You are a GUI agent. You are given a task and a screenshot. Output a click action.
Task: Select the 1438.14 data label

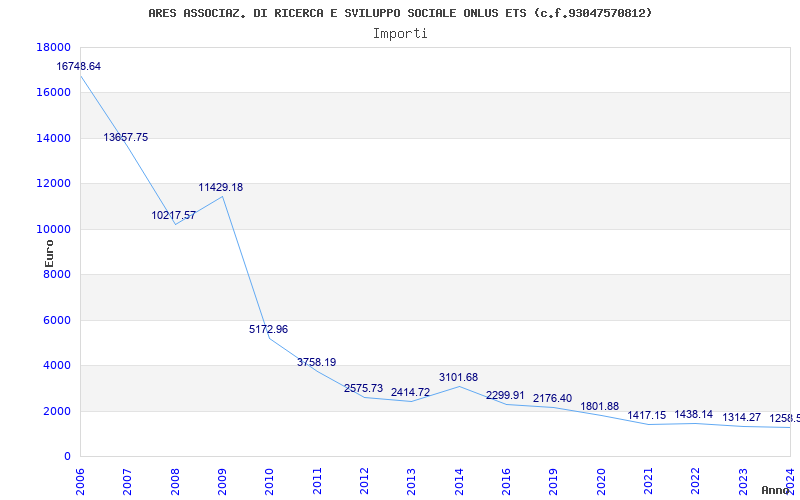693,414
